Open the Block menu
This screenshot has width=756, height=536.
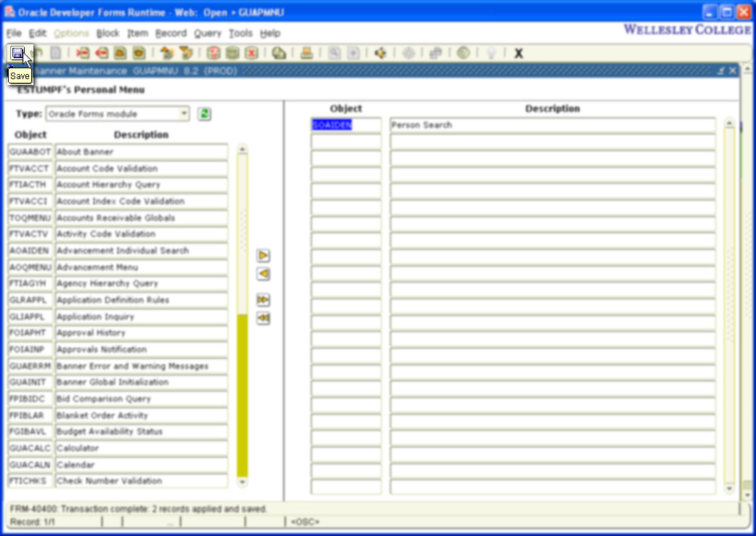coord(108,33)
